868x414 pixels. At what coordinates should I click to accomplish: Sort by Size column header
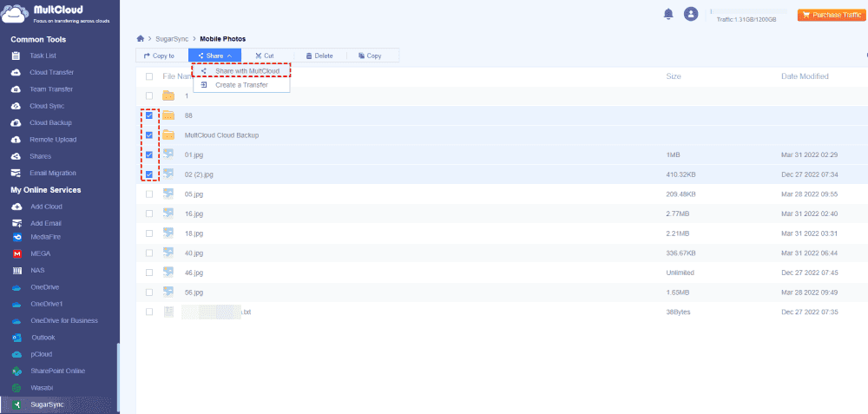point(674,76)
